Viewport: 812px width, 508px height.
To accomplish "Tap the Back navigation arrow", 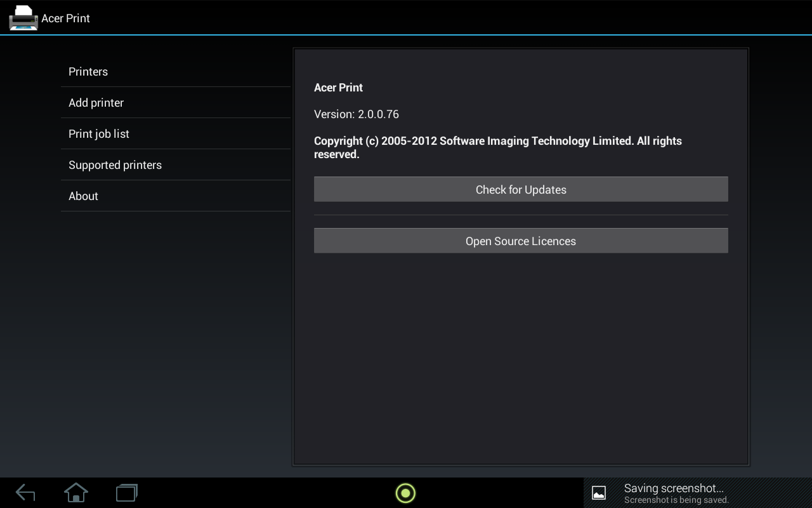I will pyautogui.click(x=25, y=493).
